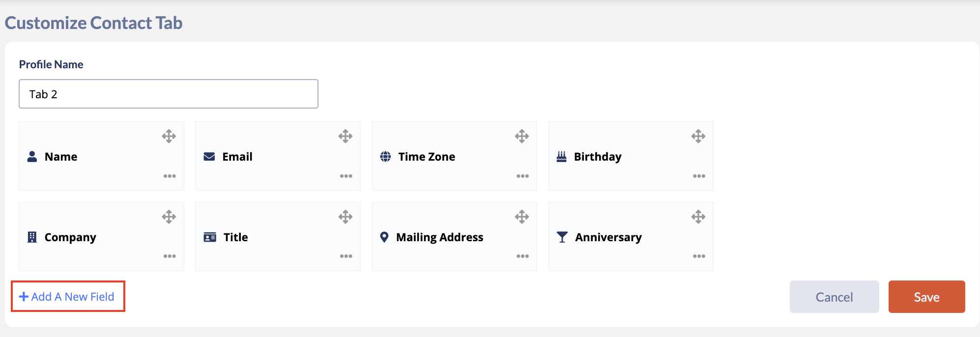Click the move handle on the Email card
The height and width of the screenshot is (337, 980).
[x=346, y=136]
